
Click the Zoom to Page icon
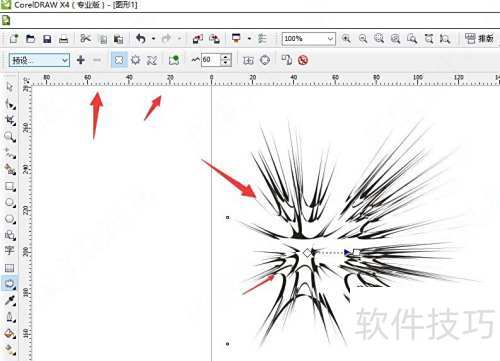[412, 39]
